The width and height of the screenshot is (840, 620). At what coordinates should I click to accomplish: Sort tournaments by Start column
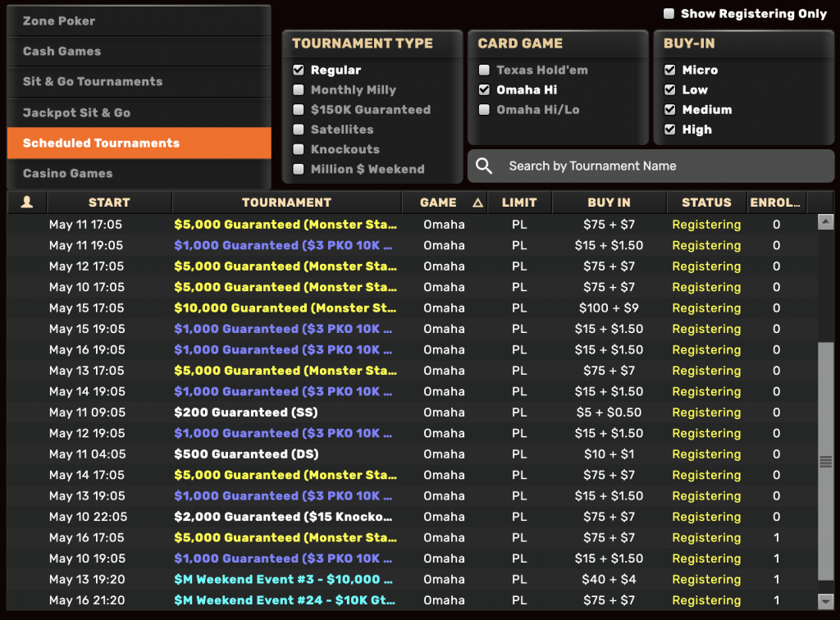109,203
